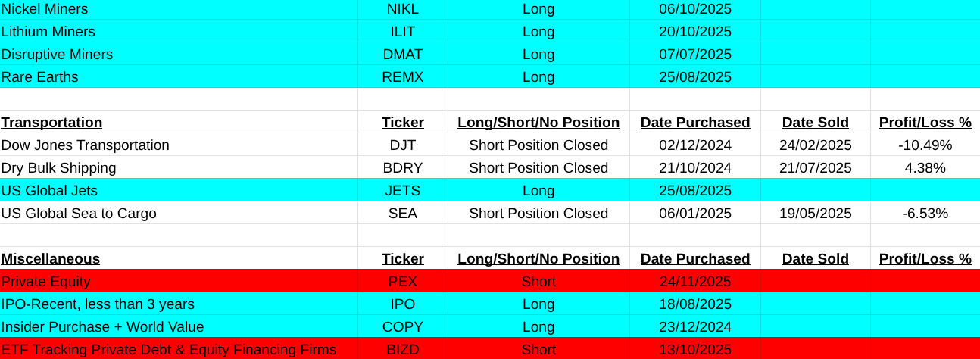Select the -10.49% profit/loss cell
The image size is (980, 359).
tap(925, 145)
